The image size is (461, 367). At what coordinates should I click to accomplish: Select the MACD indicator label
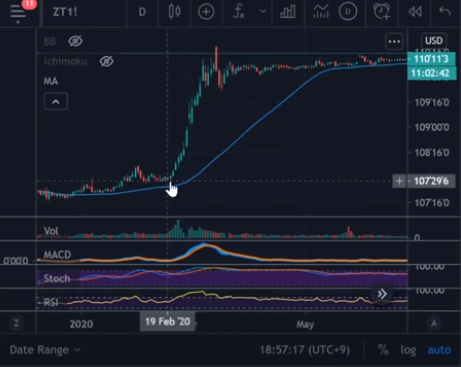point(57,255)
